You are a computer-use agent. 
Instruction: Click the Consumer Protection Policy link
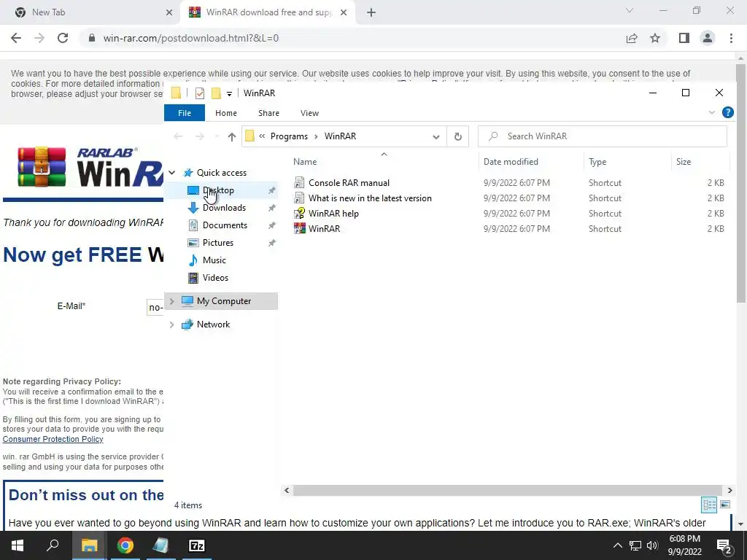tap(53, 439)
